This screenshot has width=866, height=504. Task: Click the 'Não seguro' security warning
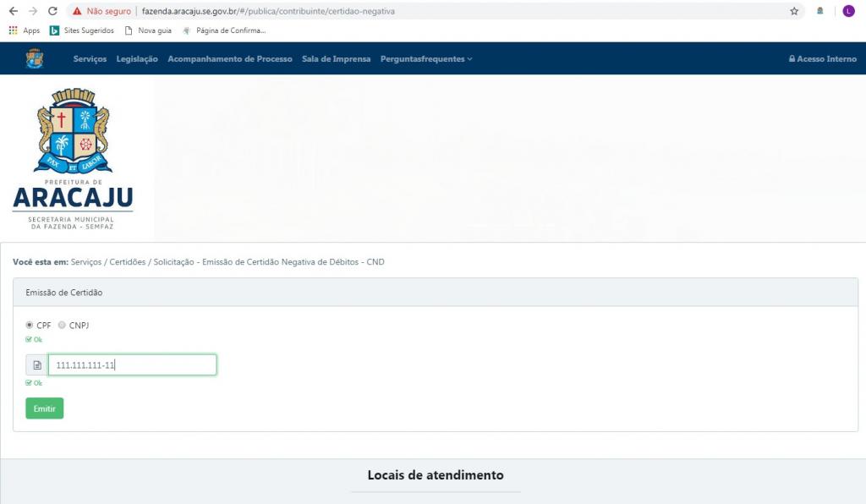point(101,12)
